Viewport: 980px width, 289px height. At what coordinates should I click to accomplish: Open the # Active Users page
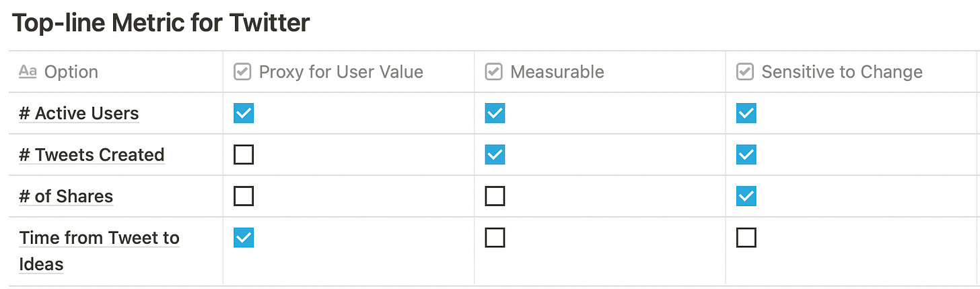(x=79, y=114)
